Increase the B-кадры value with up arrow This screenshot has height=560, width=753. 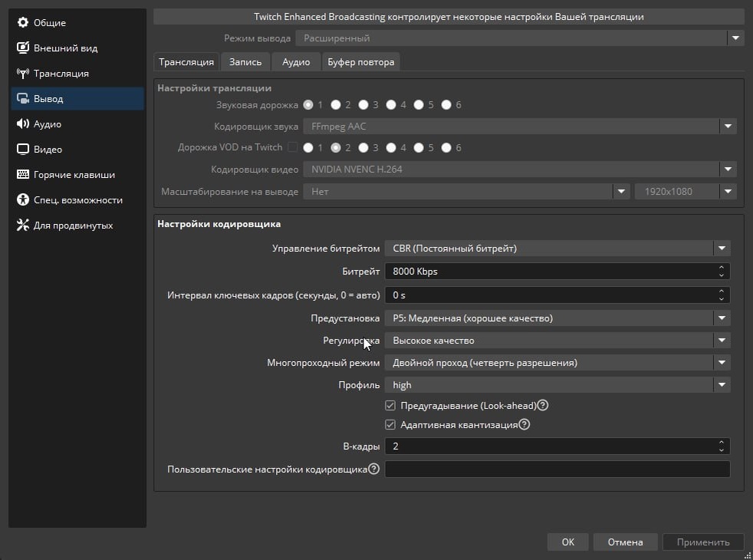click(x=722, y=442)
